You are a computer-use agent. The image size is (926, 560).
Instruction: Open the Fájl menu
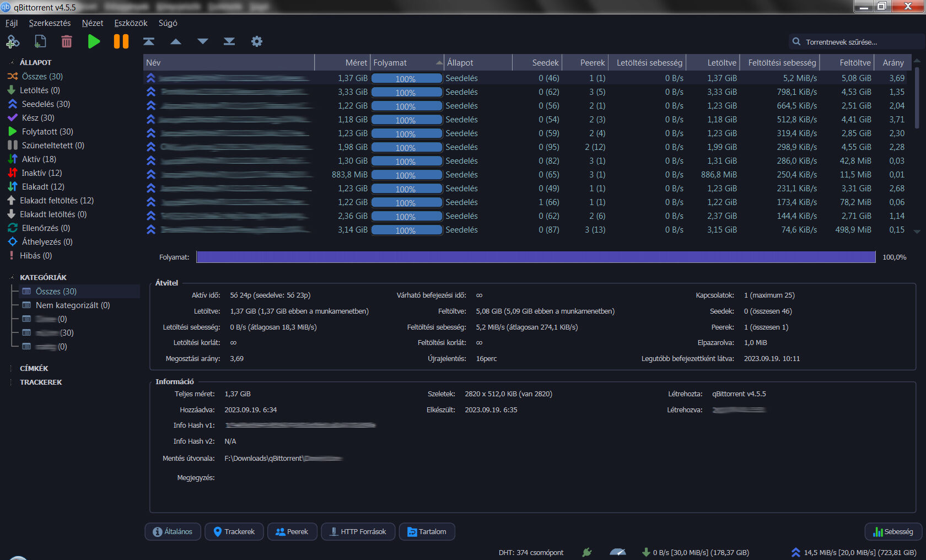pyautogui.click(x=12, y=23)
